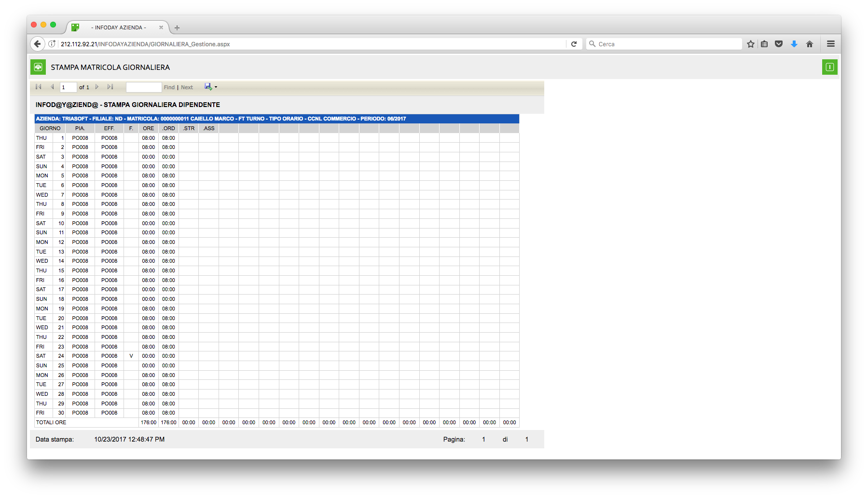Jump to last report page
This screenshot has height=498, width=868.
tap(110, 87)
